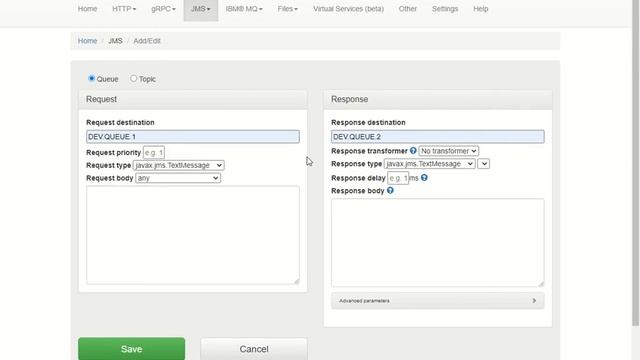This screenshot has height=360, width=640.
Task: Focus the Request destination field
Action: point(193,137)
